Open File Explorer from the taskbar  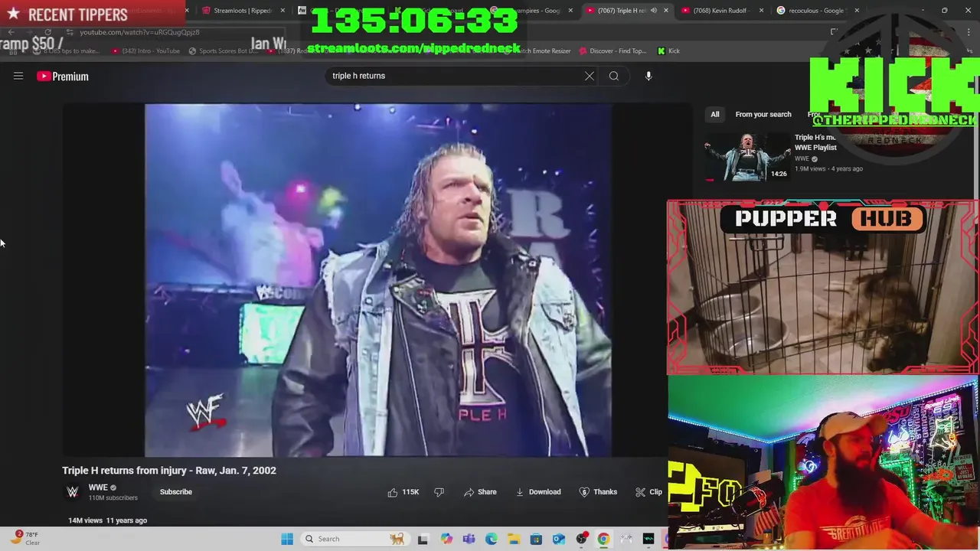[514, 539]
